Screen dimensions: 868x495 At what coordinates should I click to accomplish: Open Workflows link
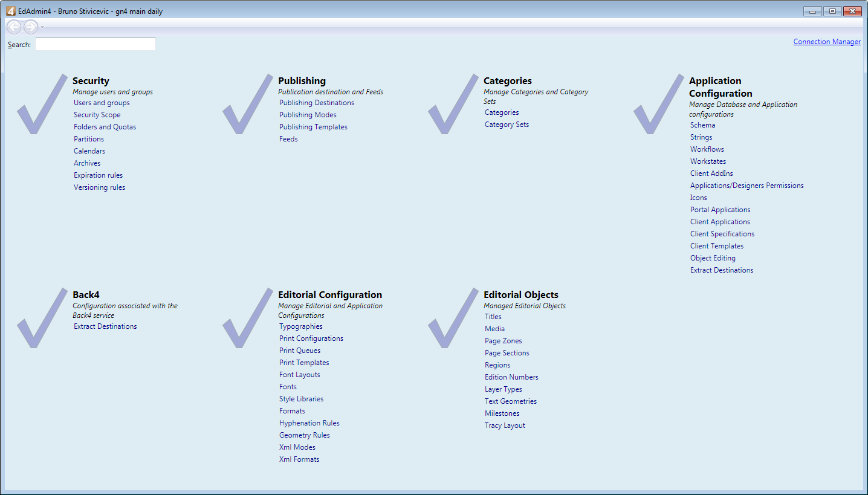707,149
